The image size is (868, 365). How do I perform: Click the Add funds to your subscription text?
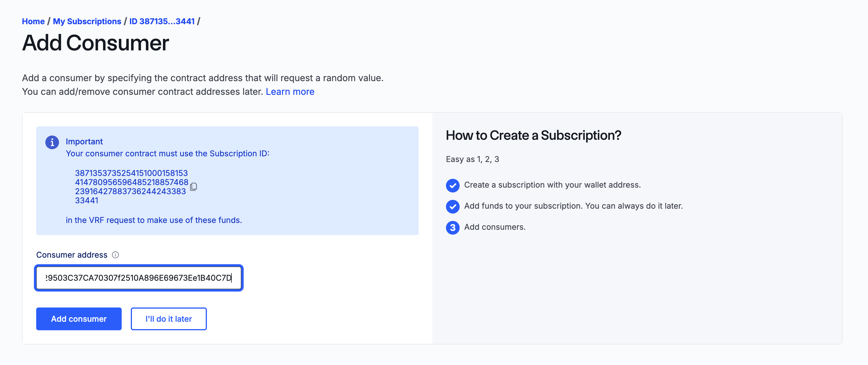click(x=573, y=206)
